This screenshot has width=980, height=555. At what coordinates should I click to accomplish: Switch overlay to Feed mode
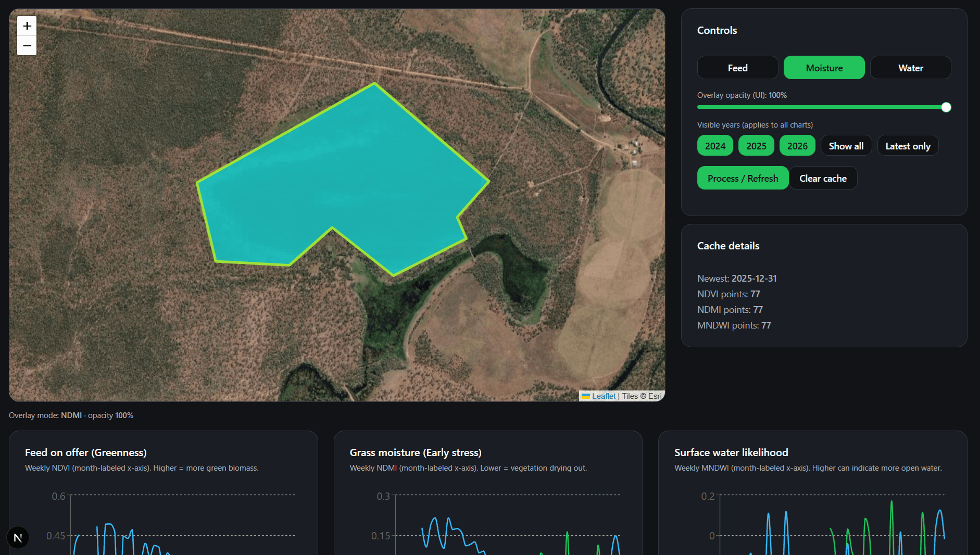737,68
